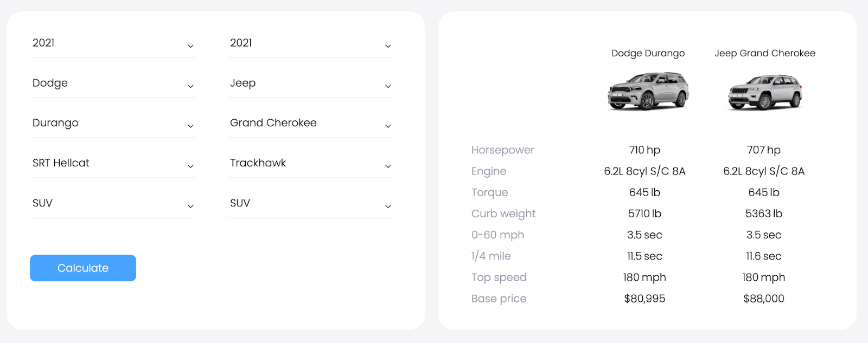Click the chevron arrow beside Trackhawk
868x343 pixels.
pos(388,166)
